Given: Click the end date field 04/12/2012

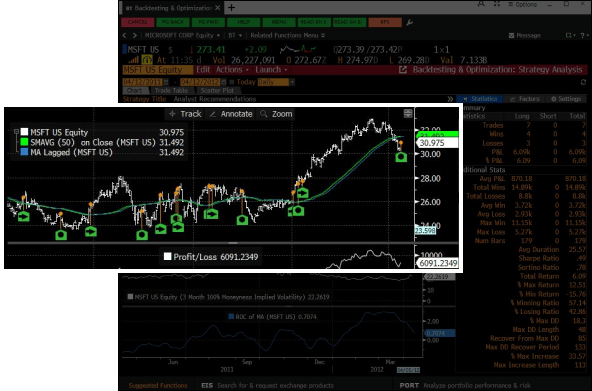Looking at the screenshot, I should tap(200, 82).
